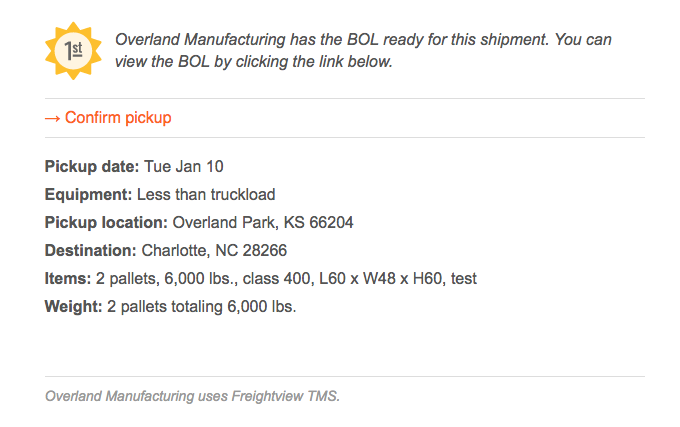Click the 1st place sun badge icon
Screen dimensions: 680x427
(x=73, y=51)
